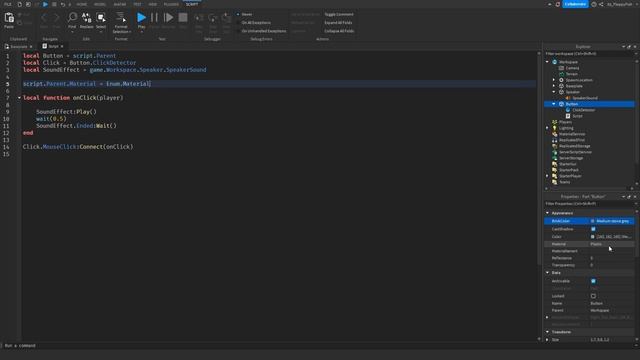Collapse the onClick function fold on line 7

19,98
